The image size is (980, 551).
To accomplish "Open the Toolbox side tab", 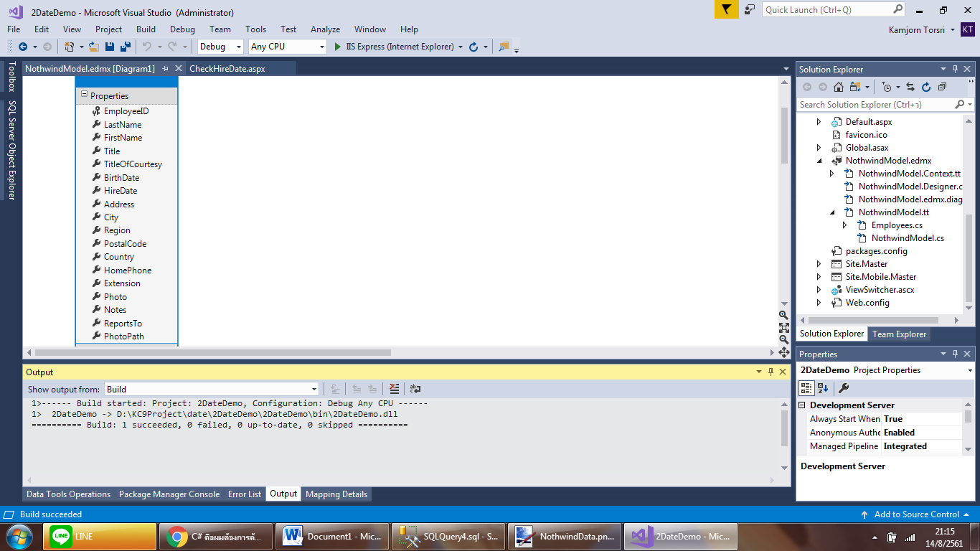I will pyautogui.click(x=11, y=77).
